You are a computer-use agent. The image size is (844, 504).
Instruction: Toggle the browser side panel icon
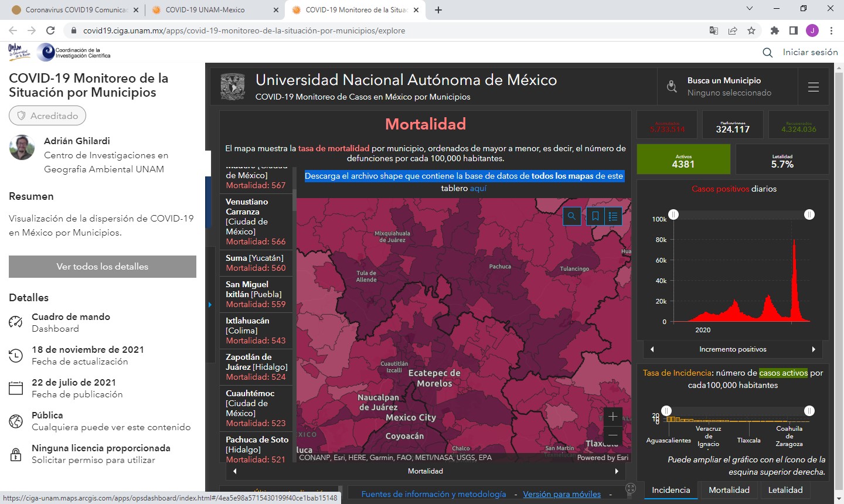click(793, 30)
